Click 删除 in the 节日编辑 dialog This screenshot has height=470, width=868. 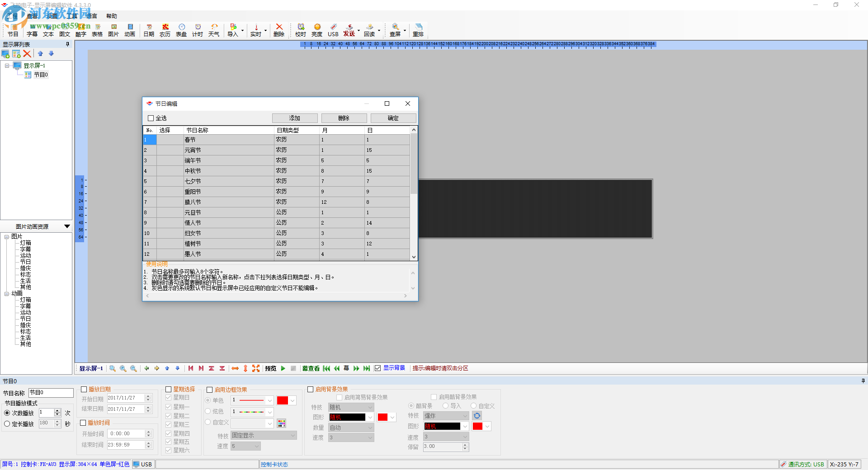(x=344, y=118)
